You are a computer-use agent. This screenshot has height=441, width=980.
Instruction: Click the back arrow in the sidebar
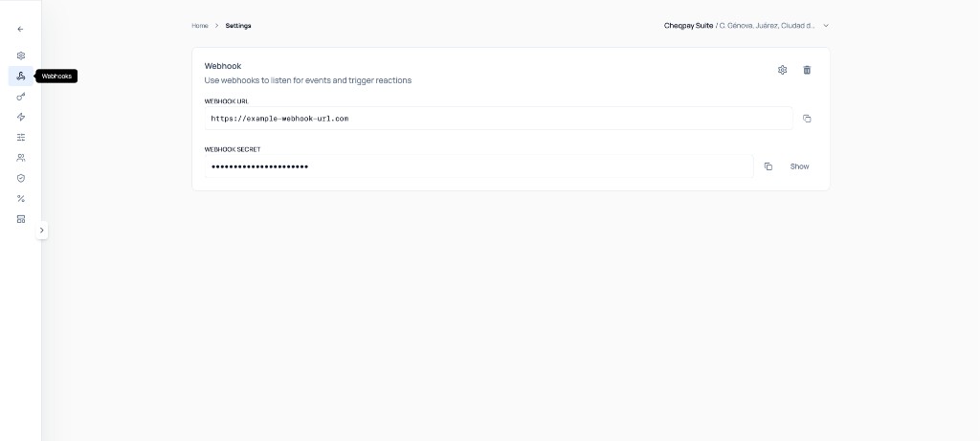click(x=21, y=29)
